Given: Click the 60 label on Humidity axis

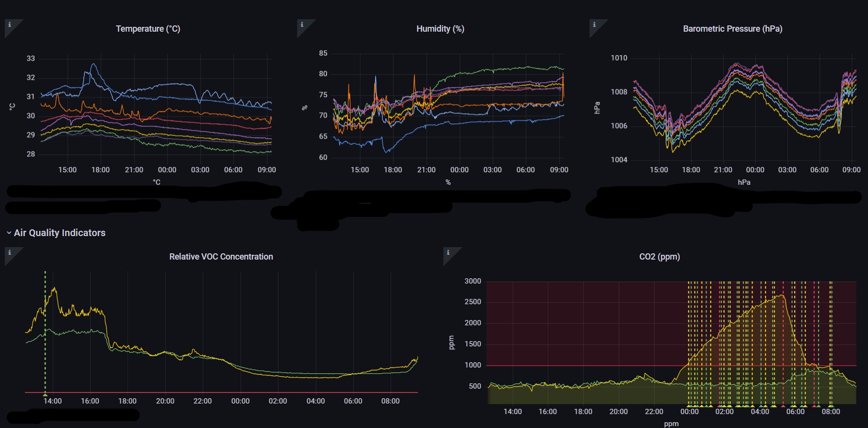Looking at the screenshot, I should [x=323, y=157].
